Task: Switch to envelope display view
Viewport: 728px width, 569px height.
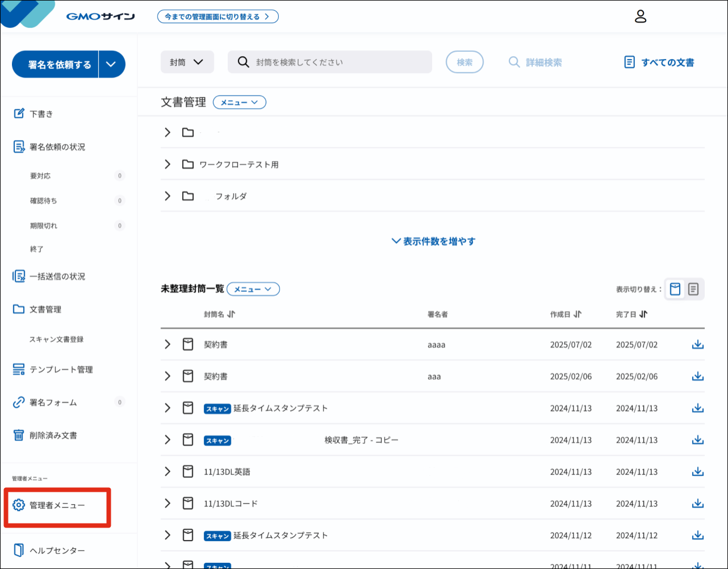Action: (675, 289)
